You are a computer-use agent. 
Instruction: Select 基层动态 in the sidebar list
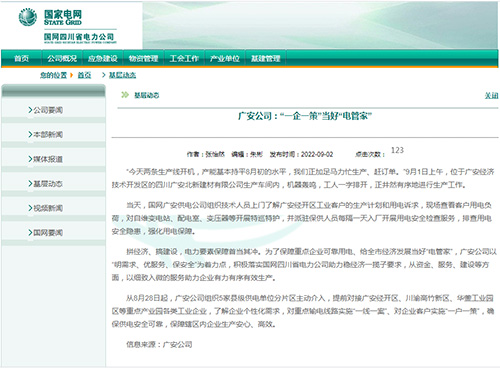[48, 184]
